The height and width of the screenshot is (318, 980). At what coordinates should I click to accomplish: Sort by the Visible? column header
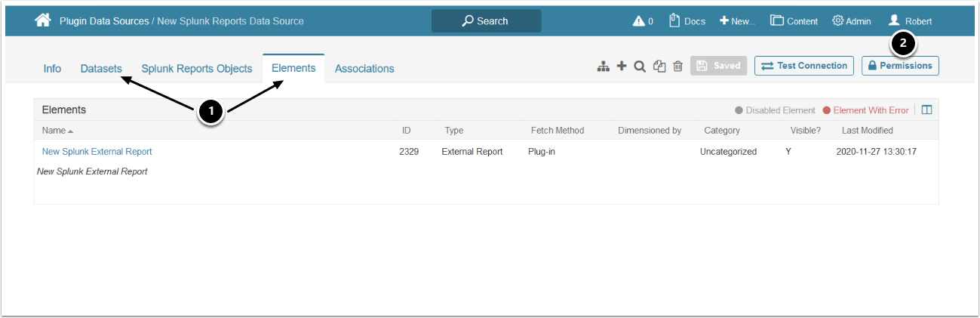(x=806, y=131)
